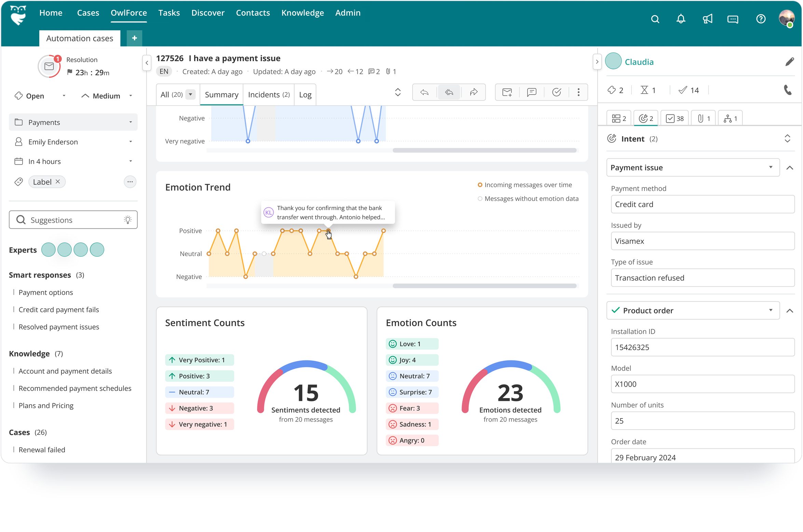Open the Renewal failed case link
Screen dimensions: 803x532
click(x=42, y=450)
